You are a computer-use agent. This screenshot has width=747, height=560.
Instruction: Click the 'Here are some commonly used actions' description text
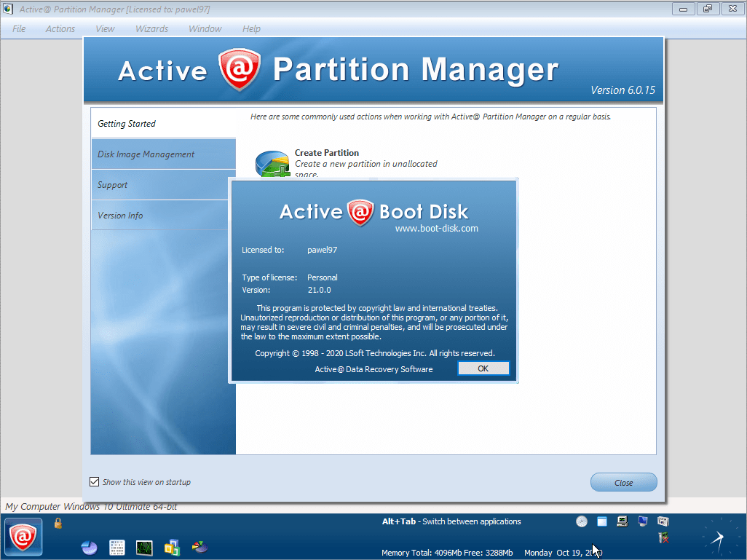[x=431, y=117]
